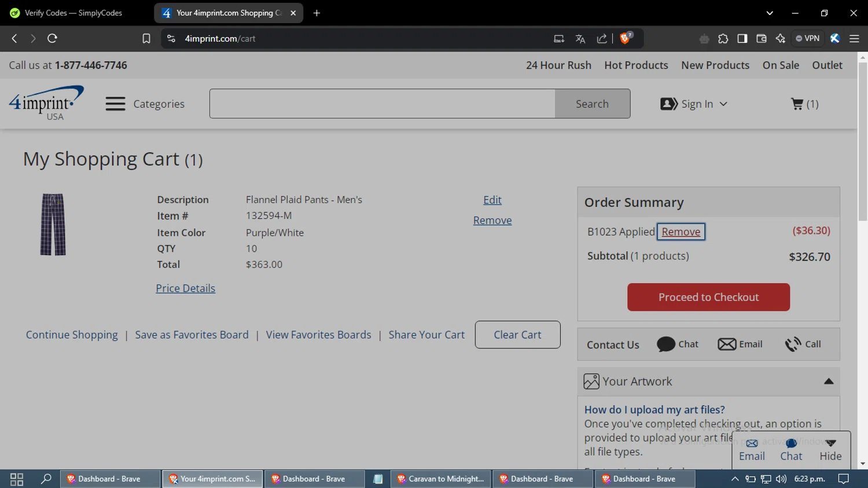This screenshot has width=868, height=488.
Task: Click the Windows Task View icon
Action: [x=17, y=479]
